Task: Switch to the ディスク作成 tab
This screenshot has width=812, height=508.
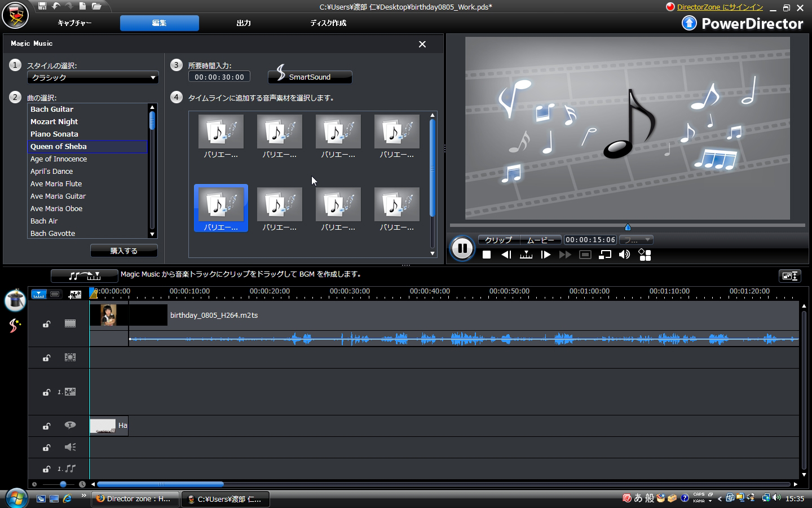Action: pos(328,23)
